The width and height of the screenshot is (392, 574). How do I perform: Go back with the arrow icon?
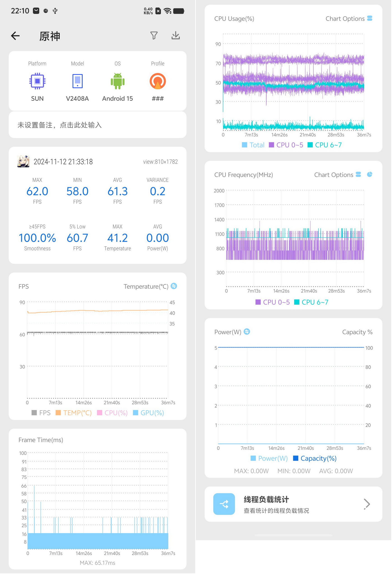point(15,36)
